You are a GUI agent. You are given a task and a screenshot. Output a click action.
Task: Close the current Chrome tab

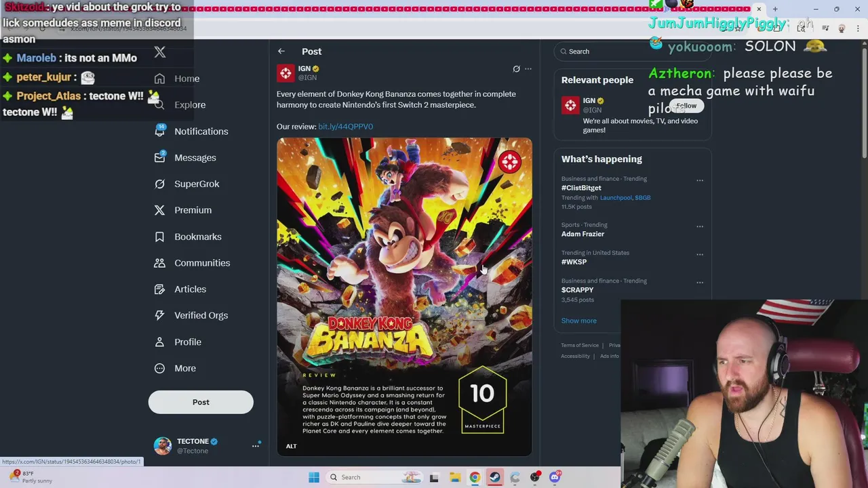(759, 9)
